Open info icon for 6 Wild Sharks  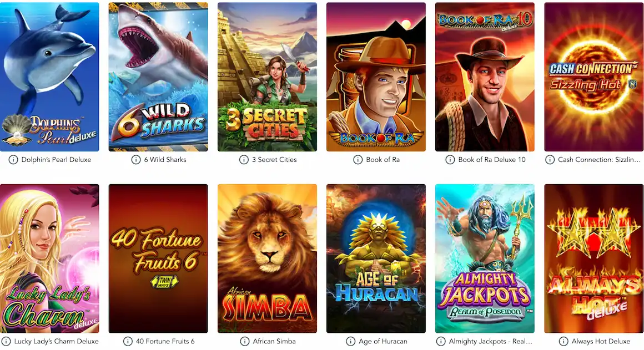(x=136, y=160)
